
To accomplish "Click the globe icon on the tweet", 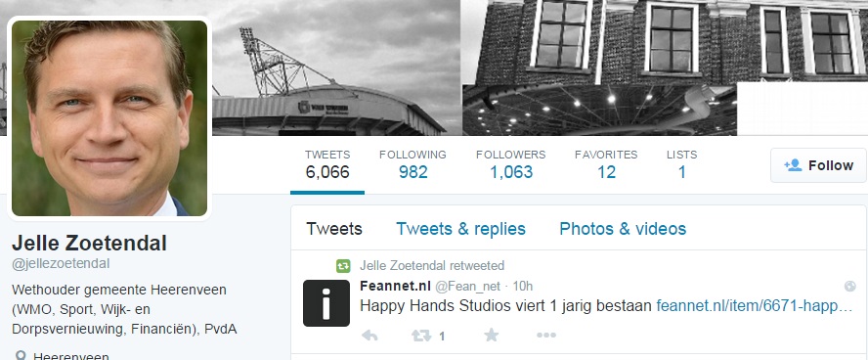I will pos(849,287).
